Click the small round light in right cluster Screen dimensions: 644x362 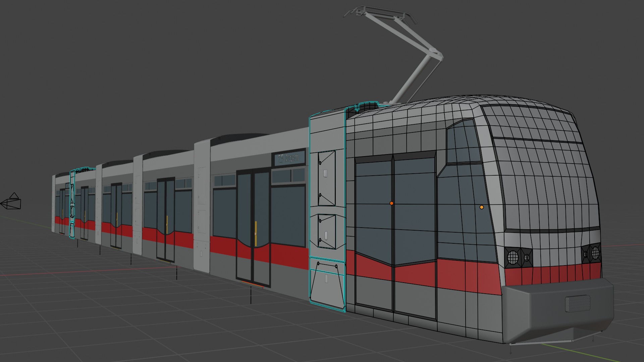click(x=586, y=254)
